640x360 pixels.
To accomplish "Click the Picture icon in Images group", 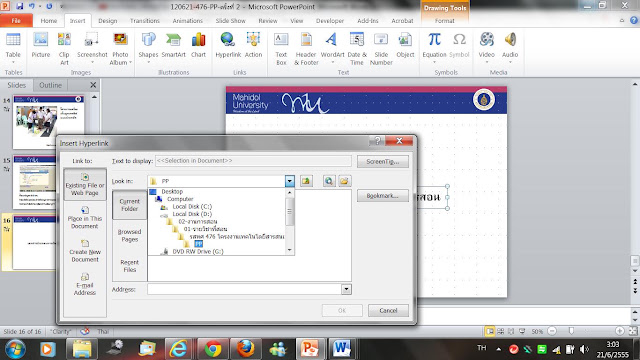I will point(40,46).
